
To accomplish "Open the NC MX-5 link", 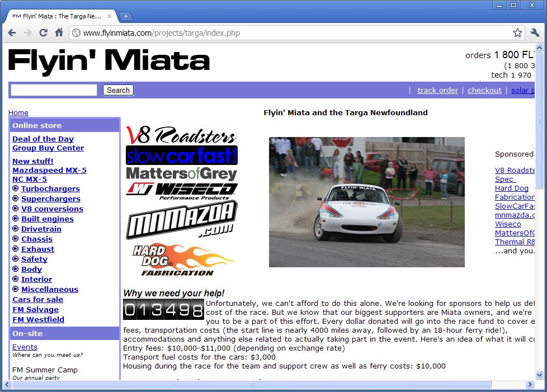I will [x=29, y=180].
